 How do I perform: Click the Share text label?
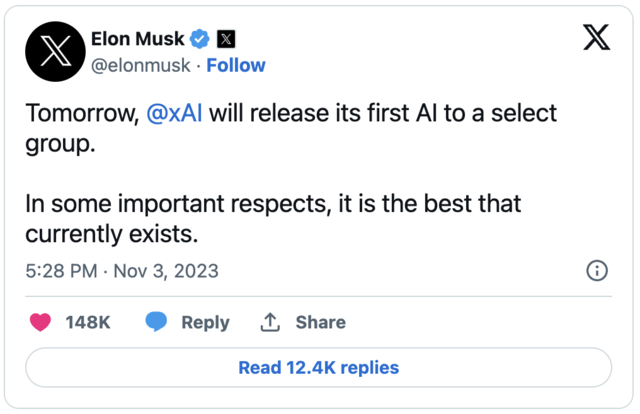point(320,322)
